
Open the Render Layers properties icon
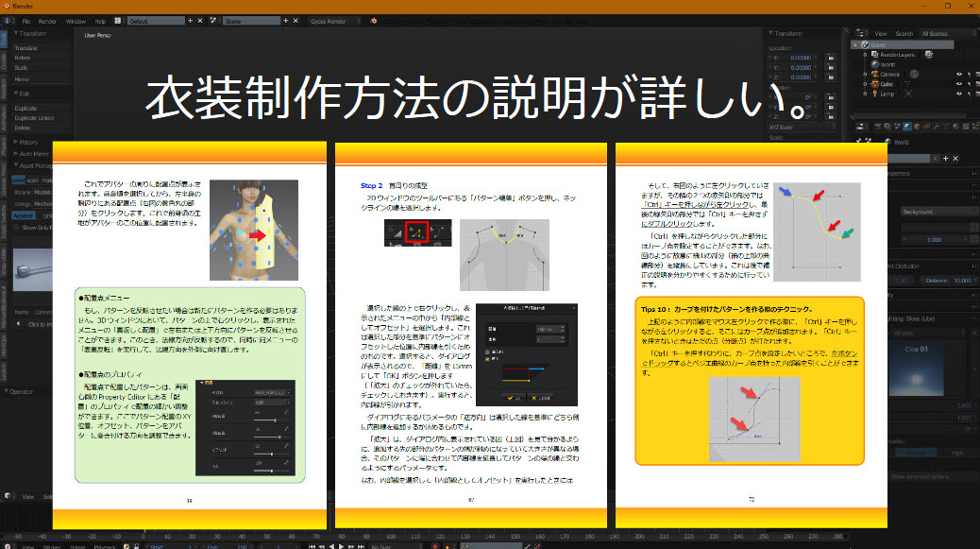(888, 127)
